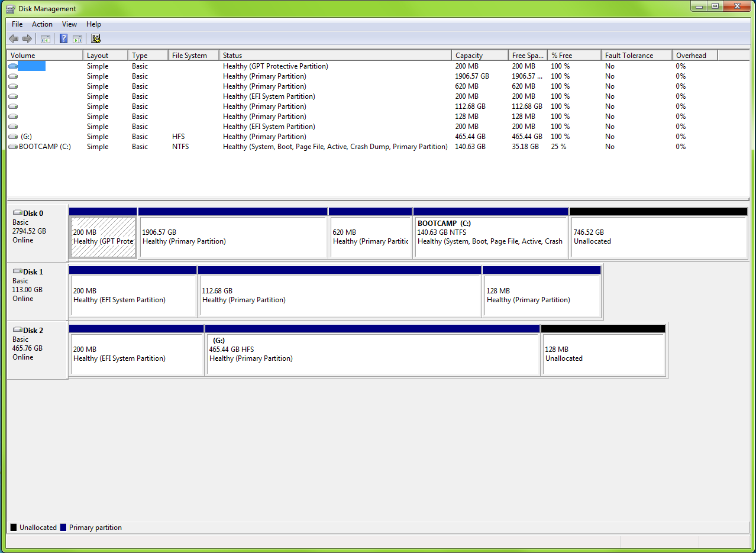Click the highlighted blank volume name in first row

32,66
